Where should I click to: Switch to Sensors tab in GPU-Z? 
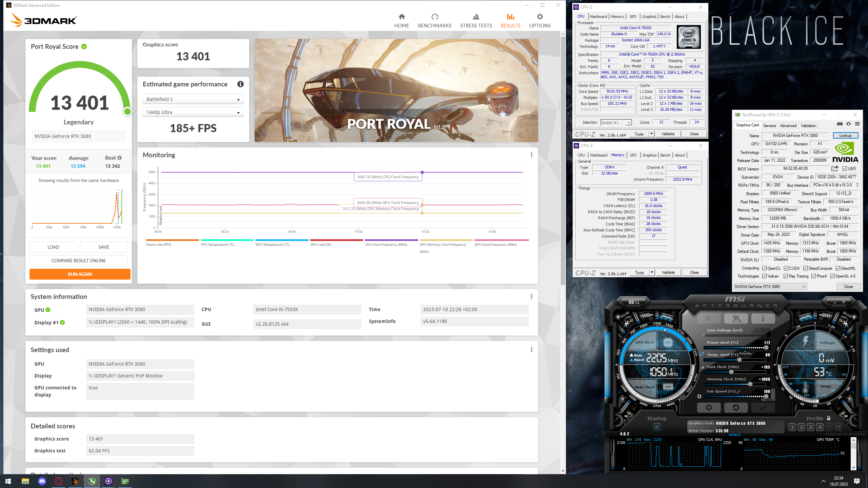pyautogui.click(x=769, y=126)
